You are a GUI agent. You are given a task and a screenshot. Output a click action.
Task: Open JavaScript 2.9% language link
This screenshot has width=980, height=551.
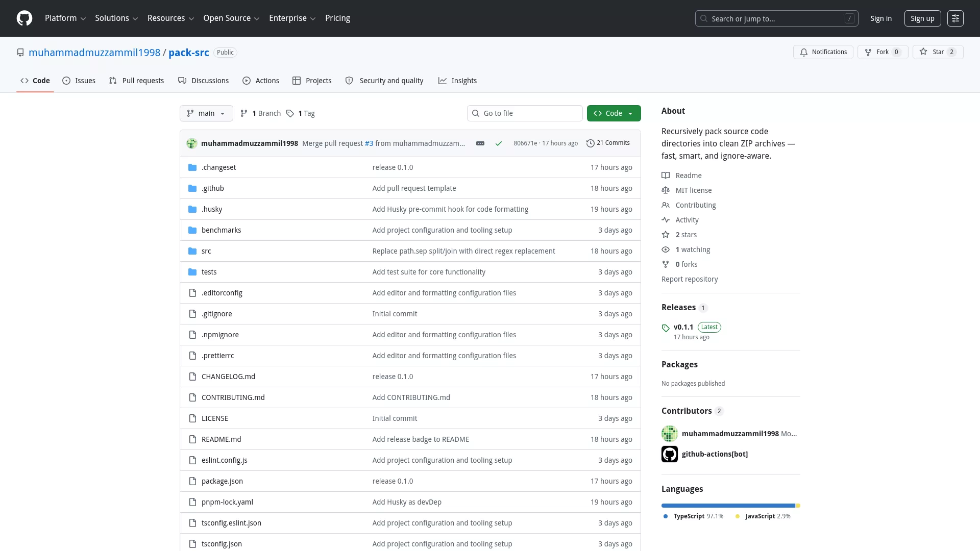coord(763,516)
